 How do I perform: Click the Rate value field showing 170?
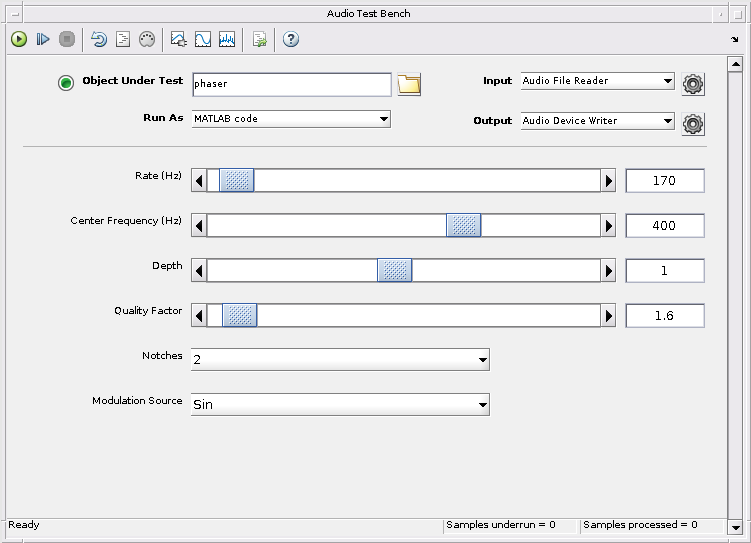pyautogui.click(x=665, y=181)
